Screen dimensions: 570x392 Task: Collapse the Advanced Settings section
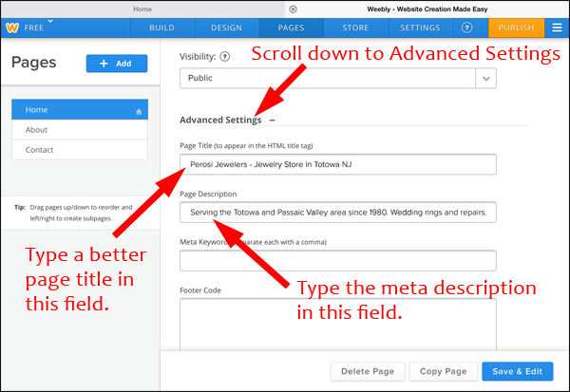click(x=273, y=121)
